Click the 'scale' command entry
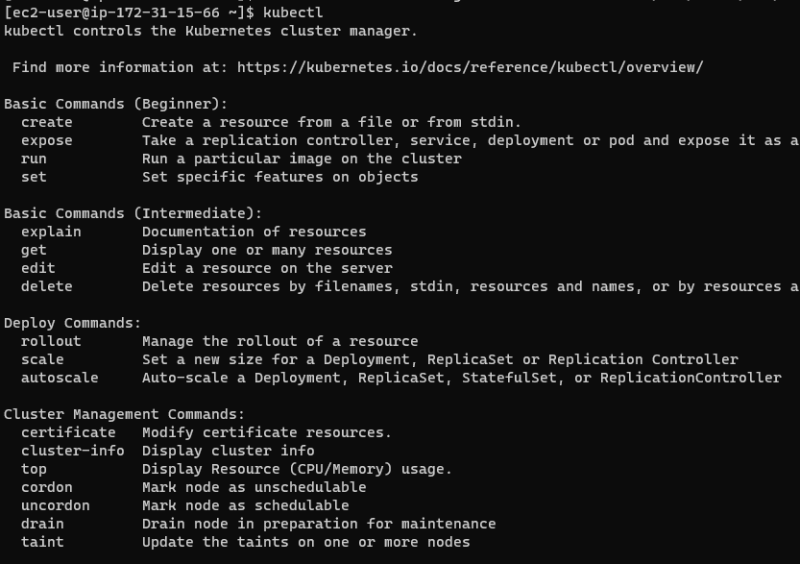 (x=42, y=359)
